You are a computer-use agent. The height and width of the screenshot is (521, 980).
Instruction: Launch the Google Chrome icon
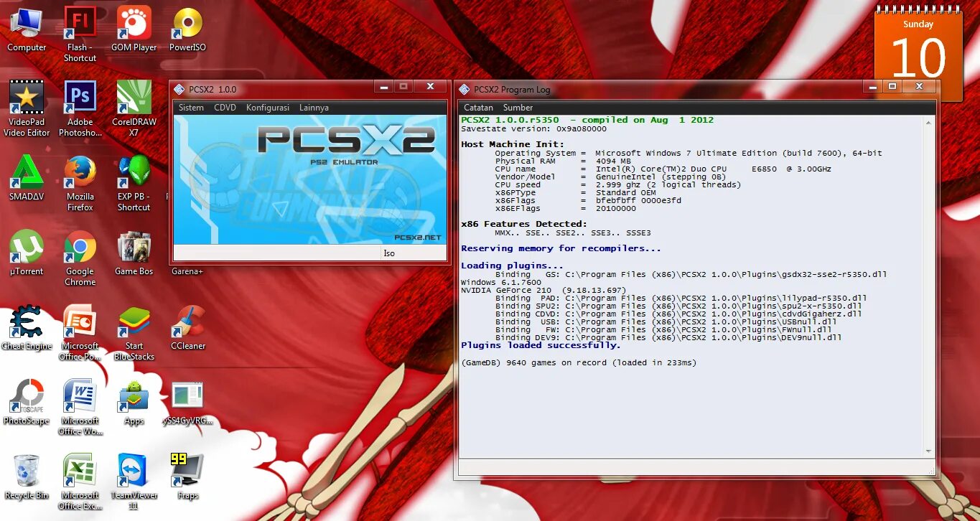pos(80,247)
